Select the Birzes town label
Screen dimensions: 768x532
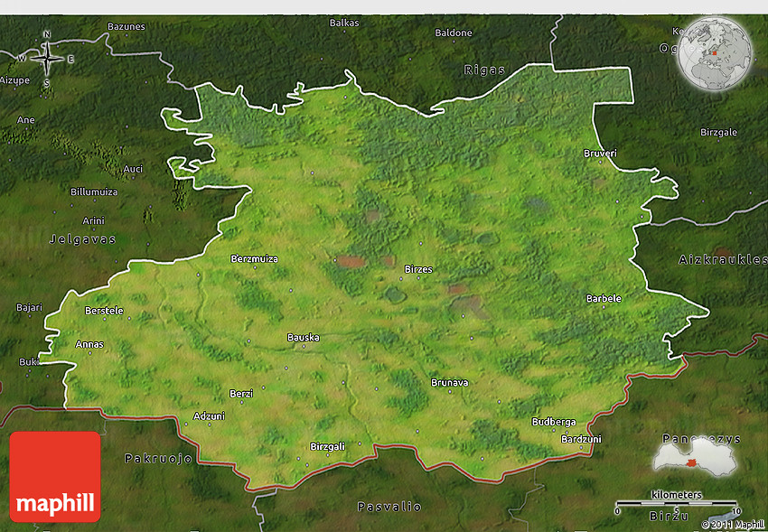(418, 269)
